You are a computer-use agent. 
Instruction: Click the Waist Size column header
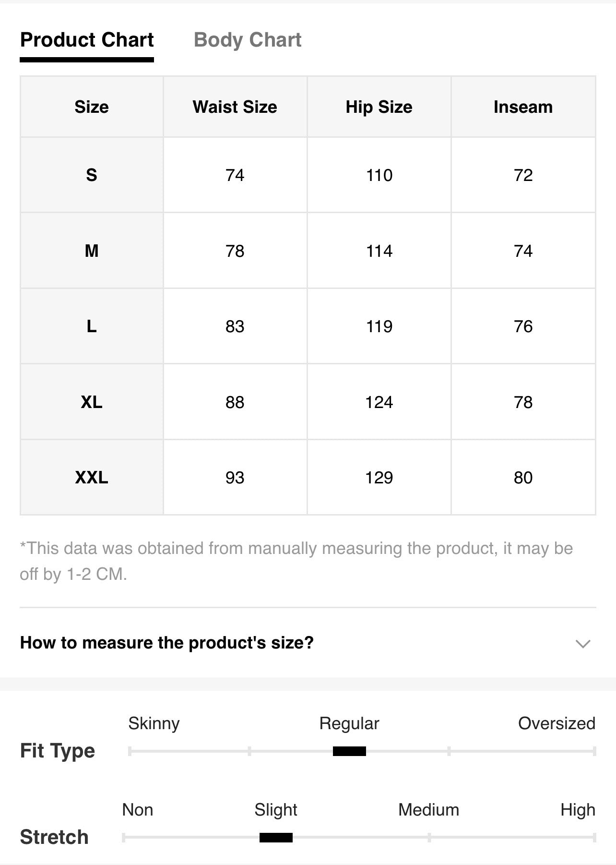click(235, 107)
